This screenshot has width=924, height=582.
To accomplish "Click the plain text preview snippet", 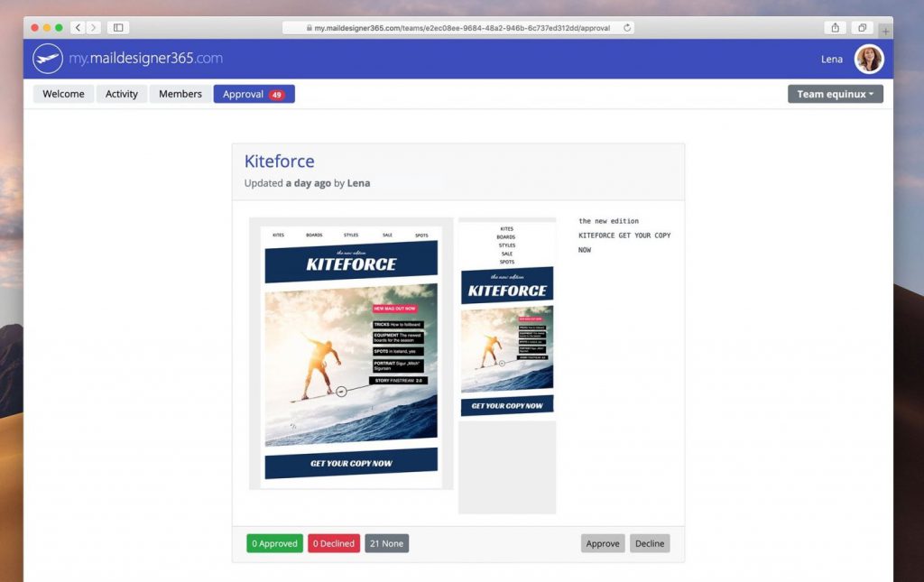I will 624,235.
